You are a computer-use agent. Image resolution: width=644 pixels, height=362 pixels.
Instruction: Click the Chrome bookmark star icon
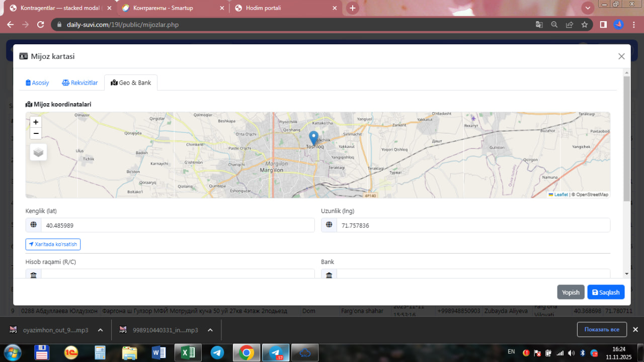pyautogui.click(x=585, y=25)
